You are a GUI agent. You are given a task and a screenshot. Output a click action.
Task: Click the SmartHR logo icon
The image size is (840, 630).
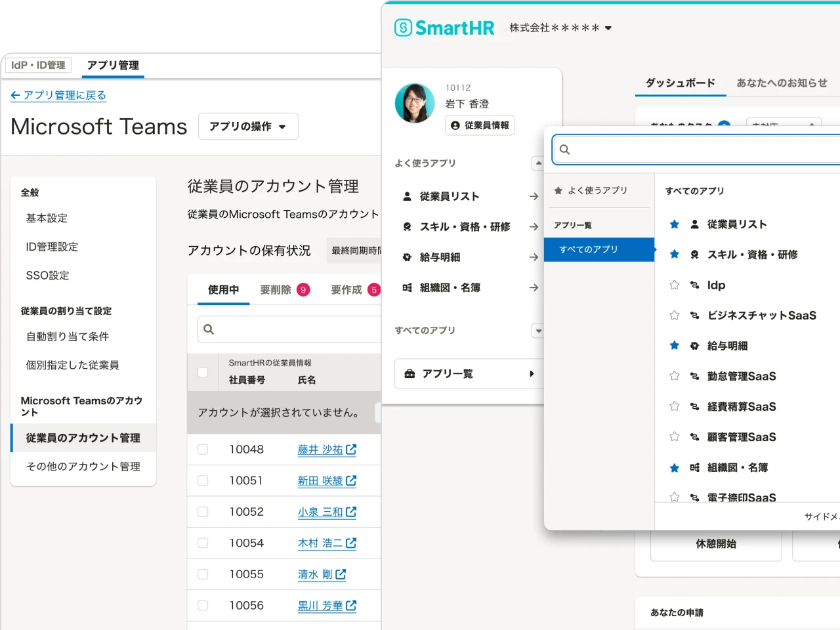403,28
